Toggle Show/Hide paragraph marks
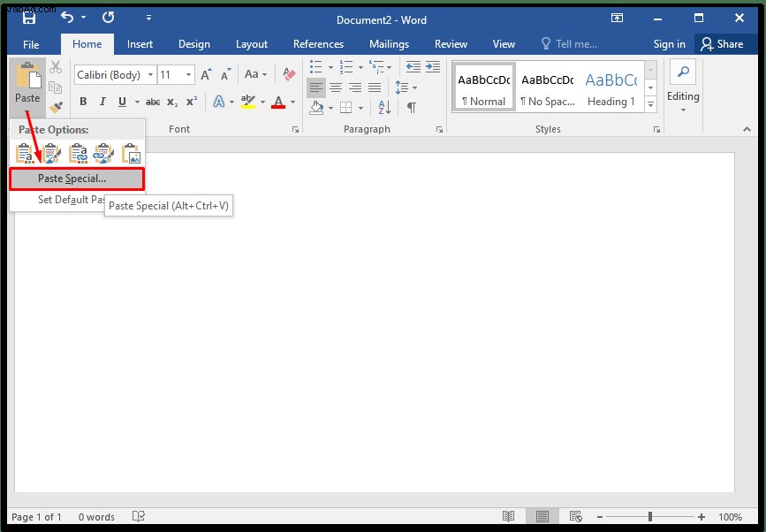Screen dimensions: 766x532 [x=412, y=108]
